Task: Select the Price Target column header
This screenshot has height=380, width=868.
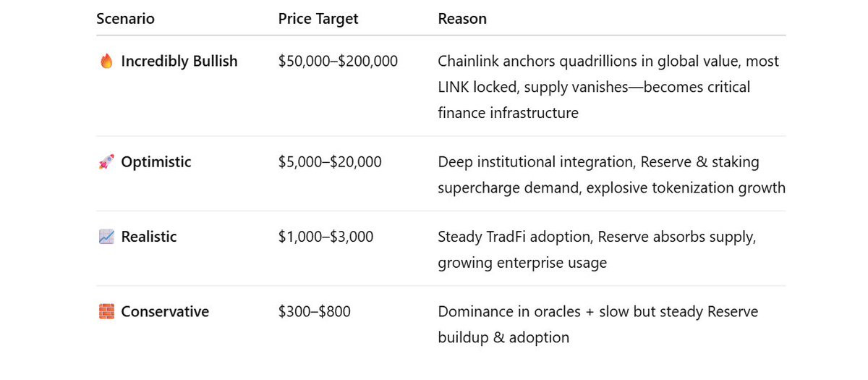Action: click(x=318, y=19)
